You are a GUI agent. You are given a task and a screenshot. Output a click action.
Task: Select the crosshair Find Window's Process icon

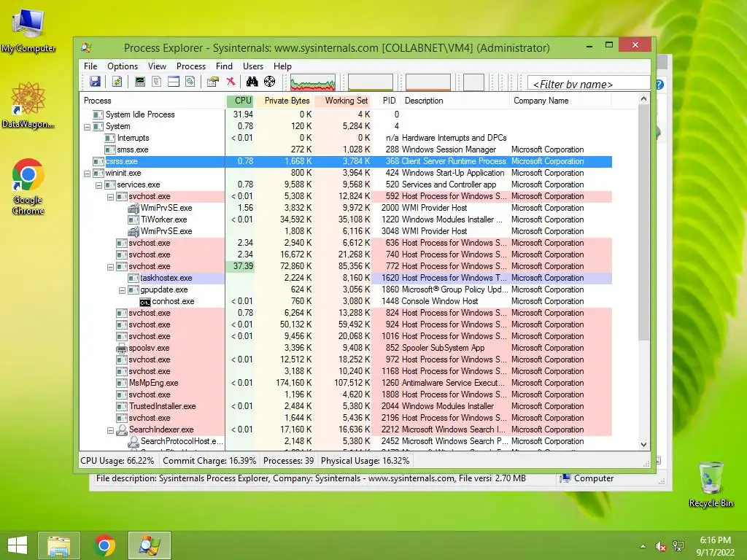[270, 82]
